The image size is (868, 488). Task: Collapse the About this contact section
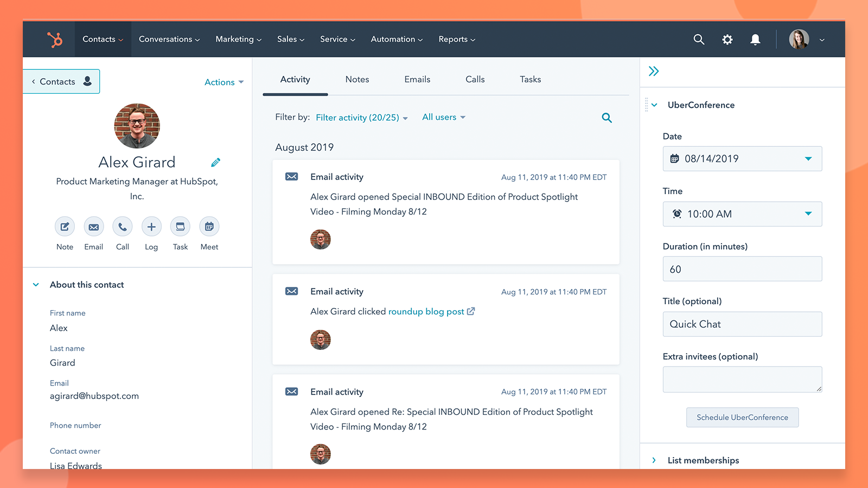tap(36, 285)
